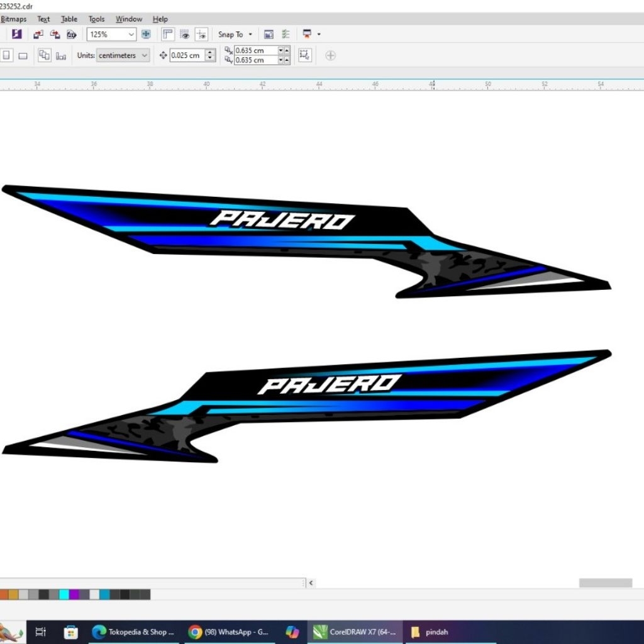Pick the cyan palette swatch
This screenshot has height=644, width=644.
point(64,594)
